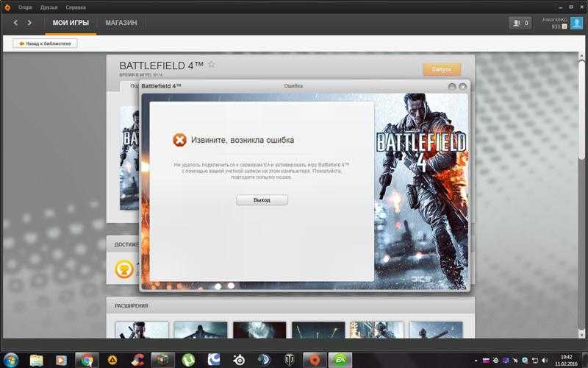Open the Друзья menu
588x368 pixels.
49,7
